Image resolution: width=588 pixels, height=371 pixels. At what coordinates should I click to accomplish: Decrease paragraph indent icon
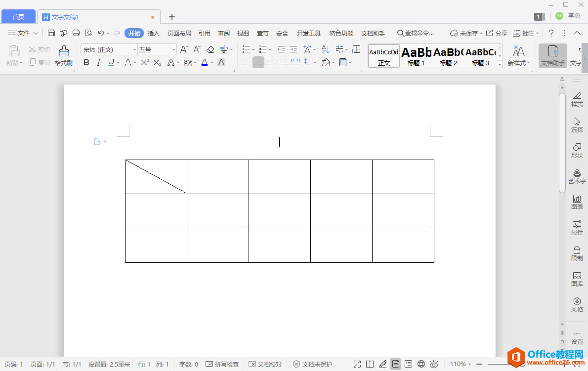[x=281, y=49]
